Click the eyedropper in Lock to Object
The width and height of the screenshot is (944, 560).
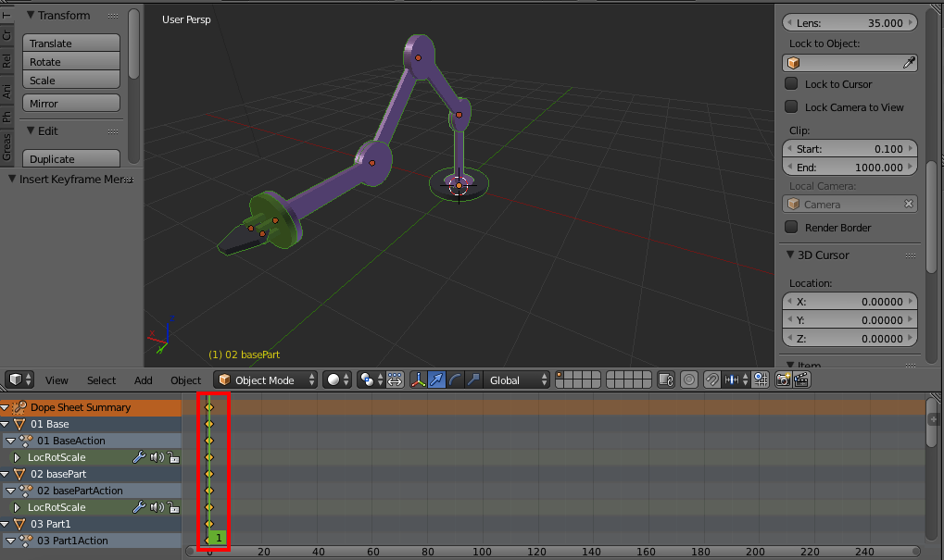pyautogui.click(x=909, y=63)
